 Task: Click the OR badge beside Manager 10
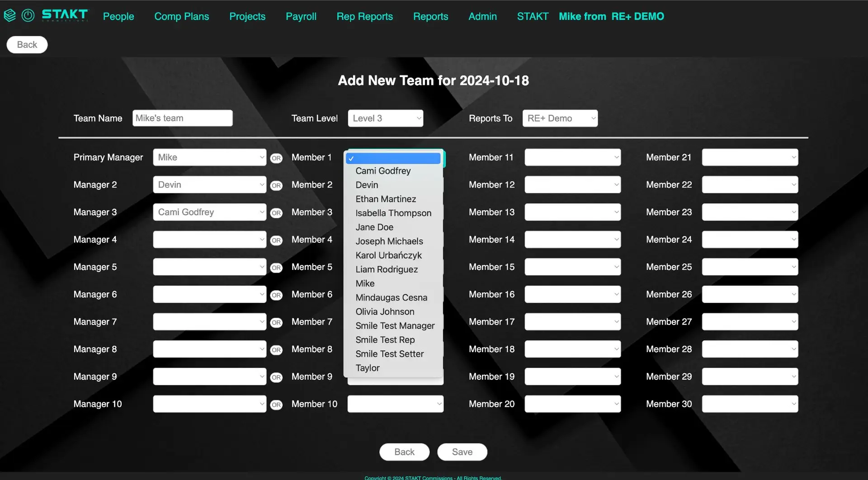(x=276, y=405)
